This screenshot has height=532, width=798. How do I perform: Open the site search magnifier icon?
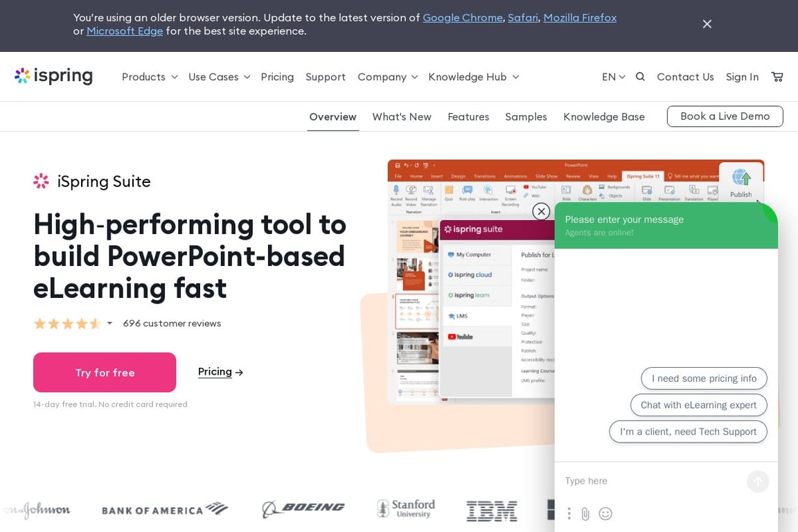point(640,77)
